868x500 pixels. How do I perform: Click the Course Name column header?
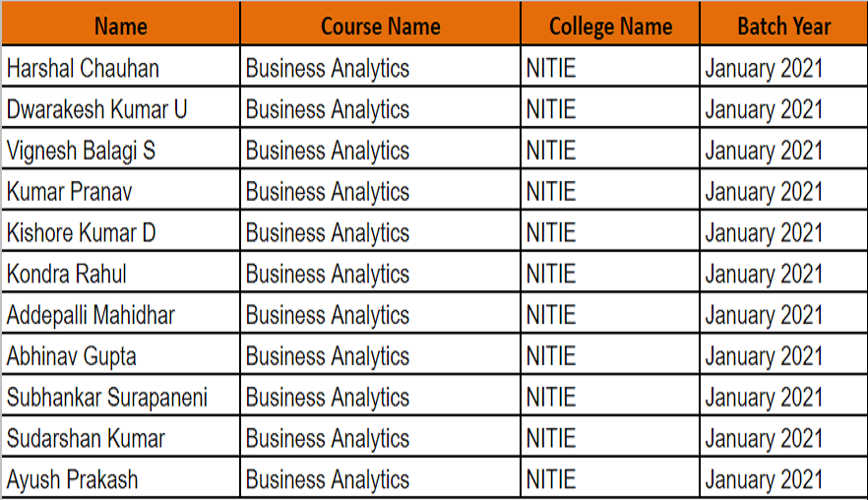pos(380,26)
